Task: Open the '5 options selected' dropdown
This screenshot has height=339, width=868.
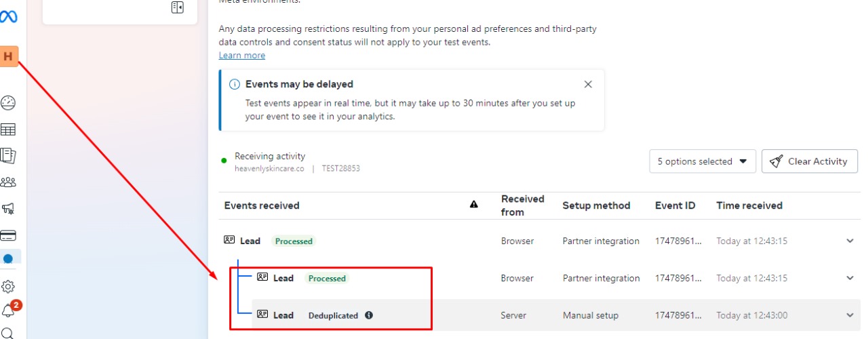Action: click(x=702, y=161)
